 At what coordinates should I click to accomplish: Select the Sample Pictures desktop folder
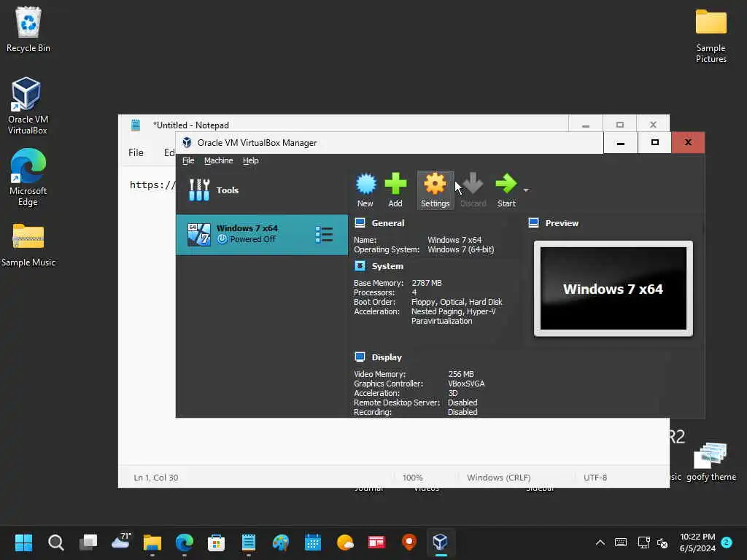(x=711, y=36)
